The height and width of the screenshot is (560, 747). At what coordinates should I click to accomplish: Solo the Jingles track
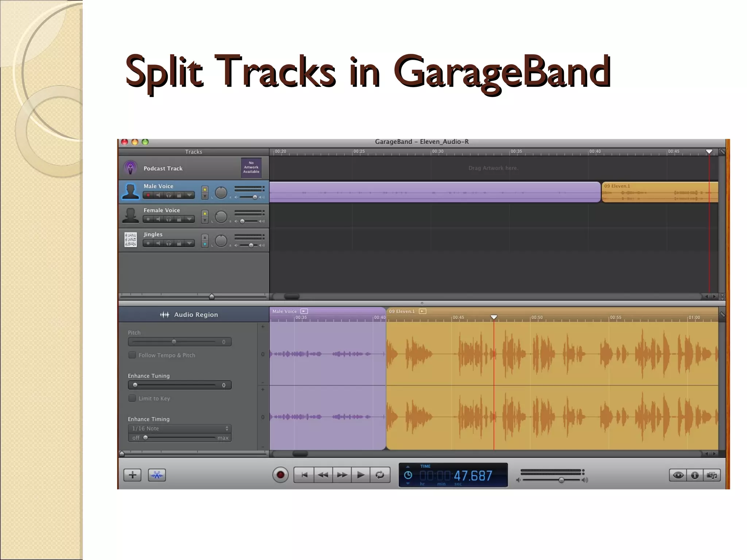pyautogui.click(x=169, y=244)
